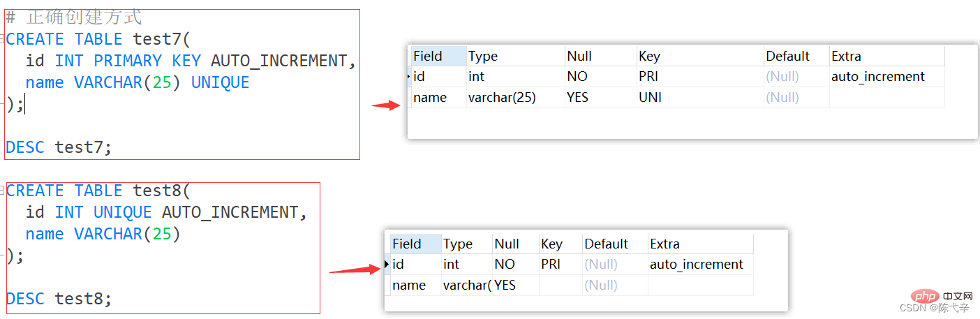This screenshot has height=319, width=980.
Task: Click the row pointer beside test8 id row
Action: (x=387, y=265)
